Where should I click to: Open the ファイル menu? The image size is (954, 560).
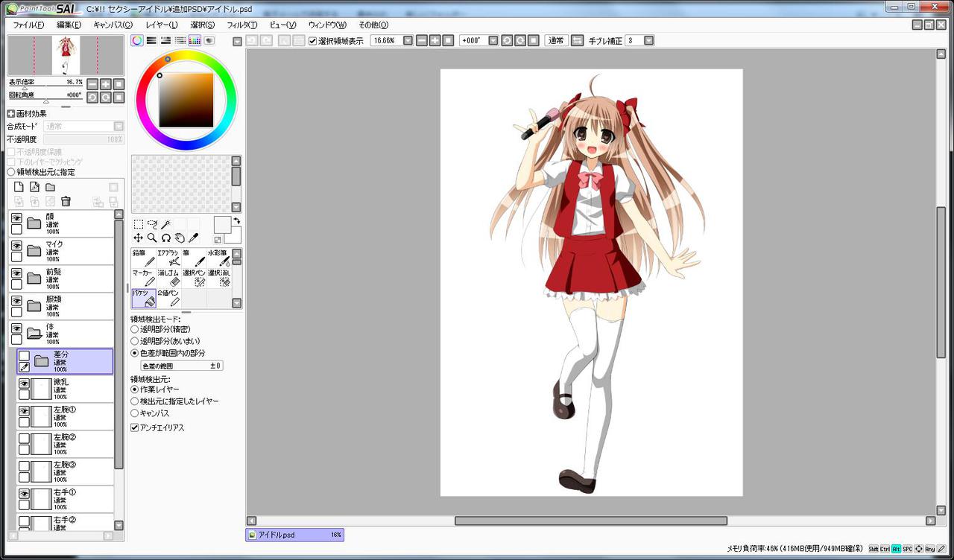pyautogui.click(x=28, y=25)
